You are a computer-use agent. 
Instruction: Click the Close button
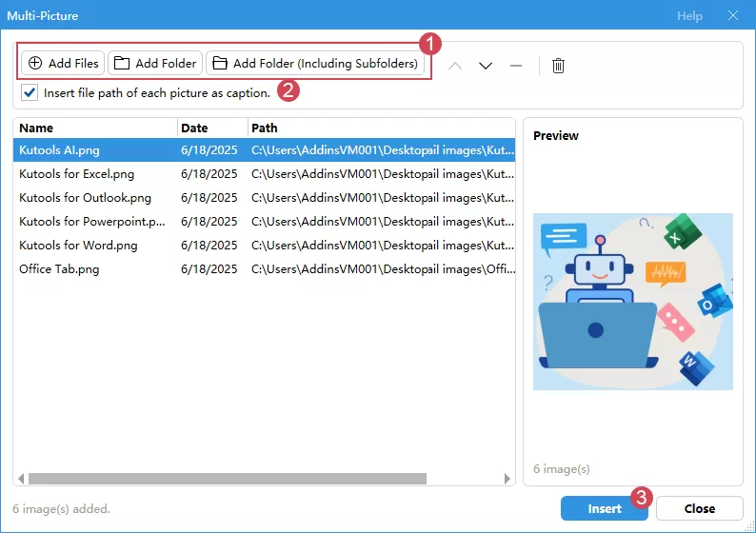[x=700, y=508]
